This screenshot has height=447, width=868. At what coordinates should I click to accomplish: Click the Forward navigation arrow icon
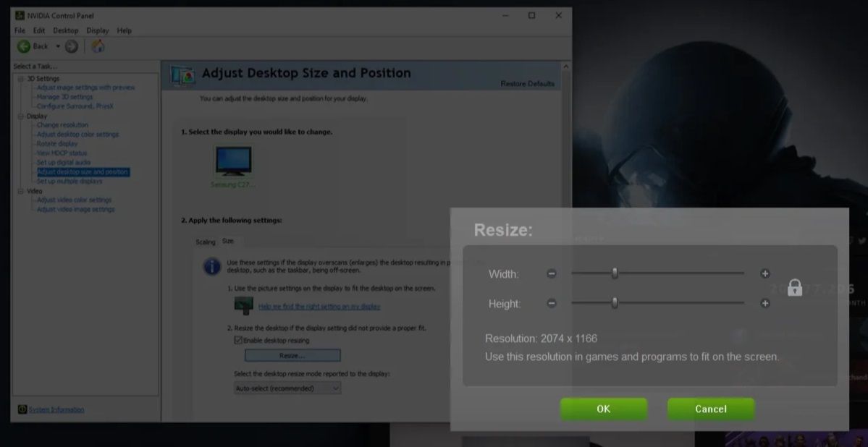[71, 46]
